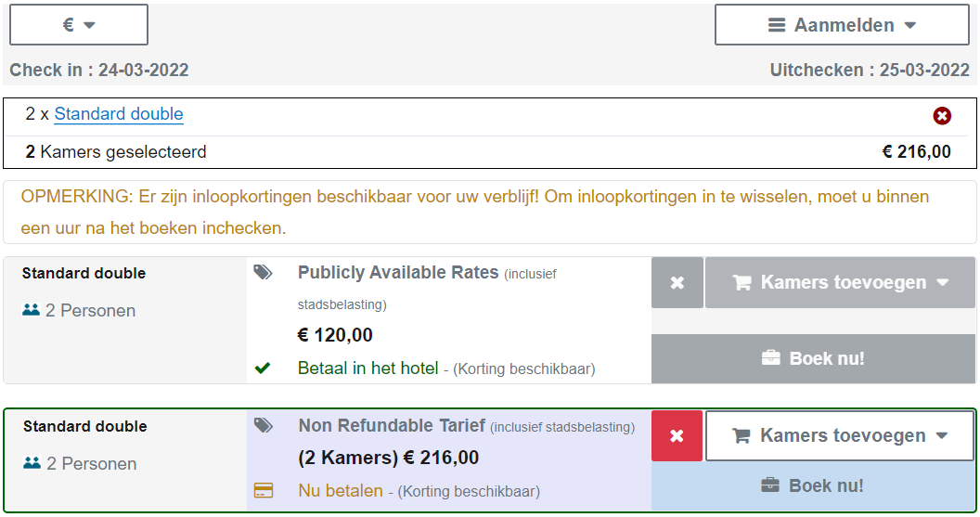This screenshot has height=517, width=980.
Task: Expand Kamers toevoegen for Non Refundable Tarief
Action: [841, 435]
